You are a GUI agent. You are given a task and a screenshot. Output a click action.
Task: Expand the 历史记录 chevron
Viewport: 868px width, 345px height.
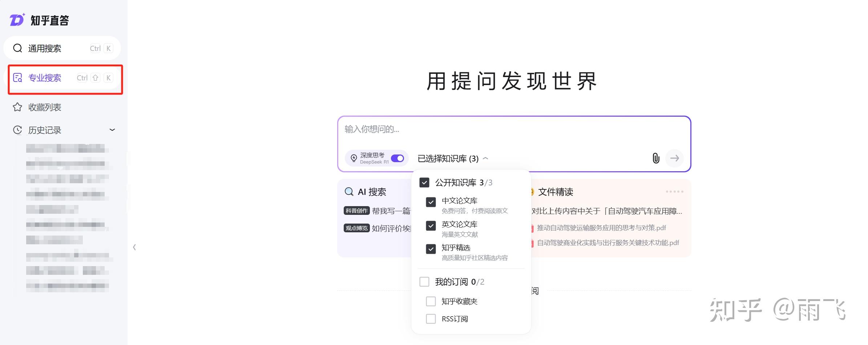pyautogui.click(x=112, y=130)
